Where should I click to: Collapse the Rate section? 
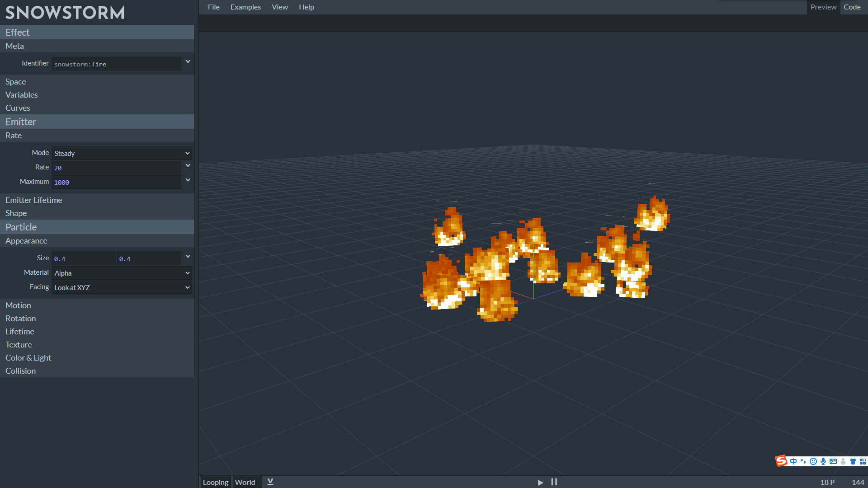click(97, 136)
